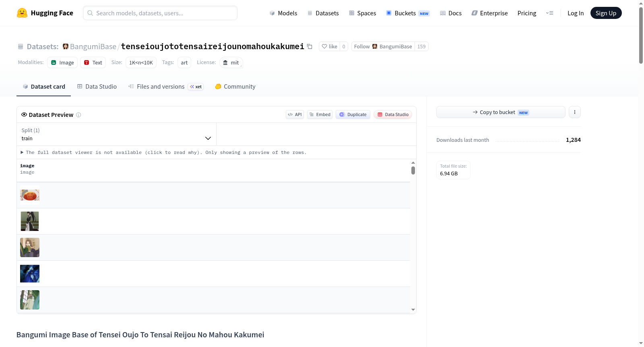Click the Duplicate button
The image size is (644, 347).
(353, 114)
